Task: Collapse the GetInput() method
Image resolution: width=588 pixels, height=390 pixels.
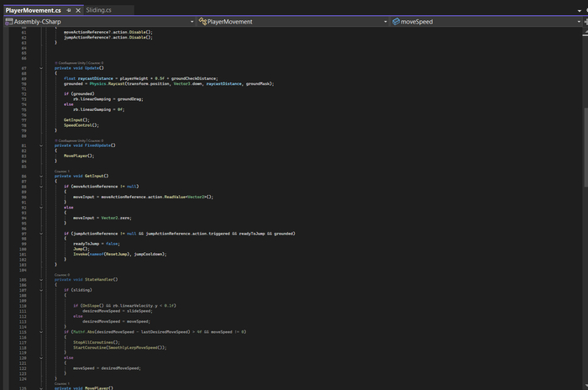Action: 40,176
